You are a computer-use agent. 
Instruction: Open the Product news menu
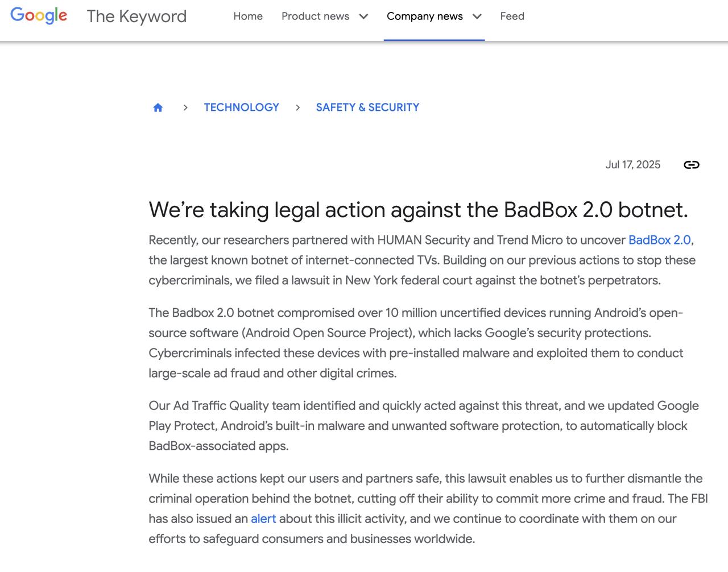click(316, 16)
